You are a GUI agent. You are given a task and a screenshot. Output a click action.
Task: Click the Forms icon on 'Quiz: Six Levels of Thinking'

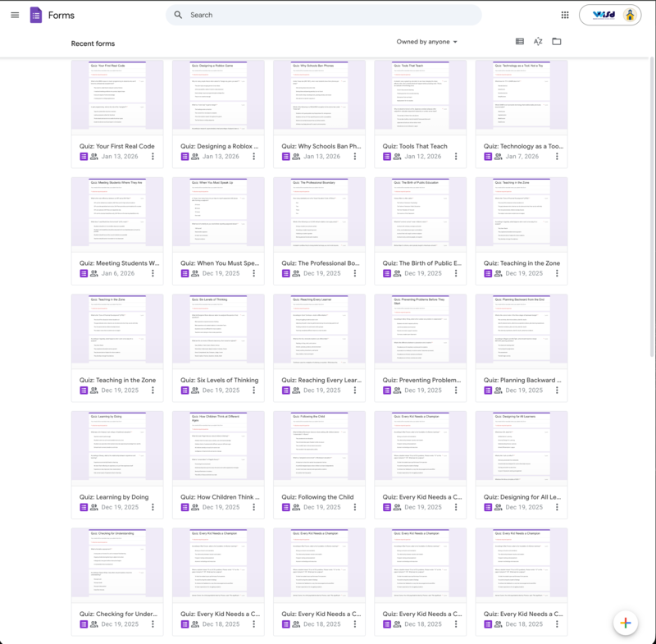click(x=184, y=391)
